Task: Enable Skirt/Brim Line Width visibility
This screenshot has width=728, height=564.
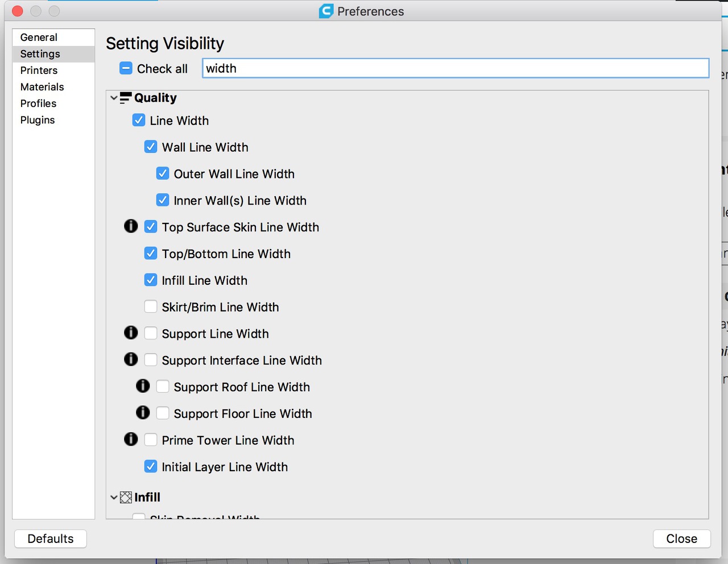Action: click(151, 307)
